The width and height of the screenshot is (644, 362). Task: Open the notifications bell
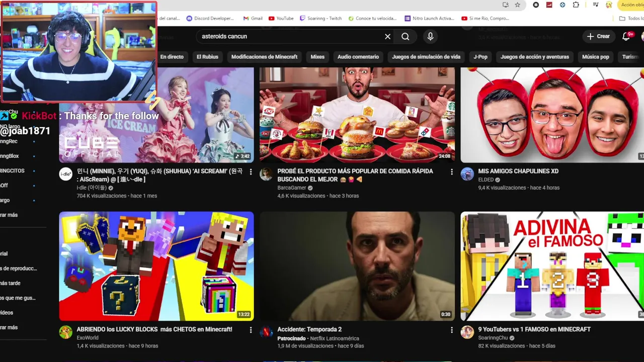coord(626,36)
